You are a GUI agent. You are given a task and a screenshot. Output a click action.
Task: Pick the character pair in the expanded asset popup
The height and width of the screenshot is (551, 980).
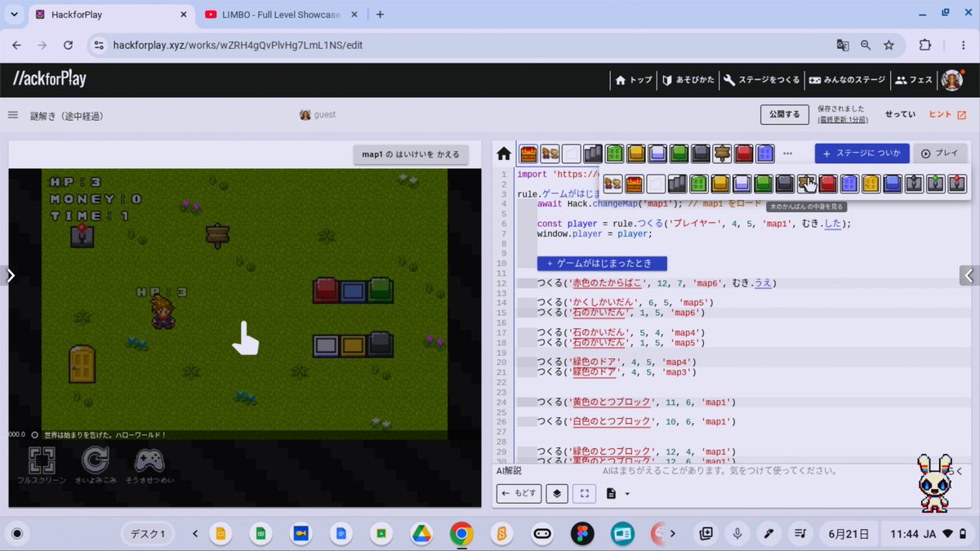(612, 184)
